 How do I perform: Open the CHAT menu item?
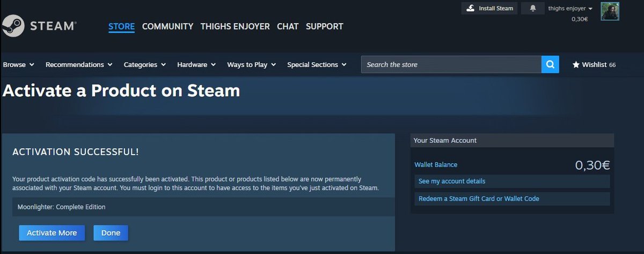288,26
